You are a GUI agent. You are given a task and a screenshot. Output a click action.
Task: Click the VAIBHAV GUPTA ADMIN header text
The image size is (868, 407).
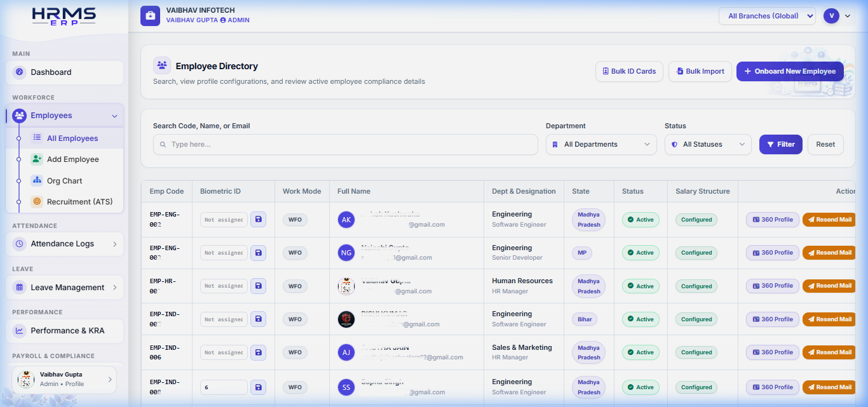[x=208, y=20]
